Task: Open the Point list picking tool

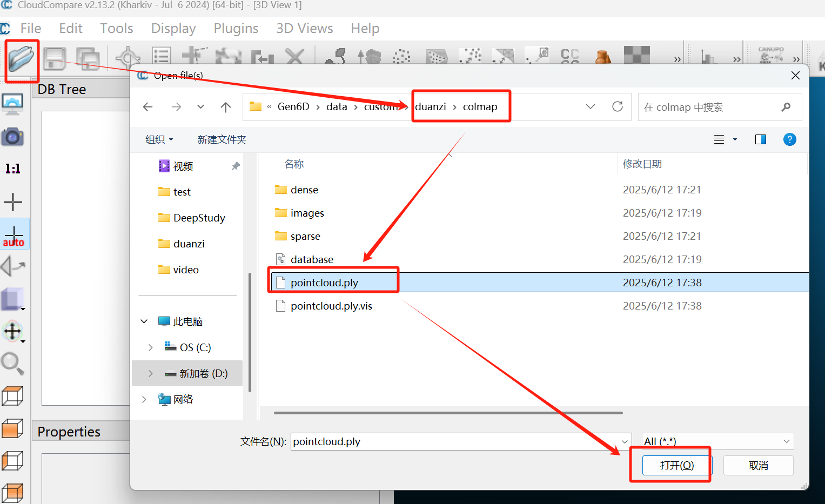Action: pos(162,56)
